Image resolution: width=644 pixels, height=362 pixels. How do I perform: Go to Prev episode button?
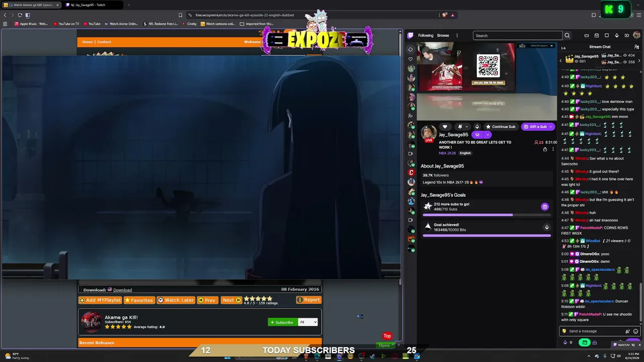tap(207, 300)
